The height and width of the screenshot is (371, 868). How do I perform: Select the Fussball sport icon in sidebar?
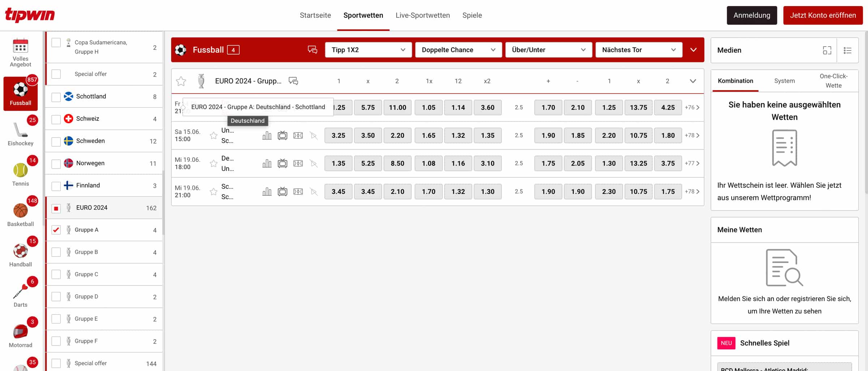click(x=20, y=94)
